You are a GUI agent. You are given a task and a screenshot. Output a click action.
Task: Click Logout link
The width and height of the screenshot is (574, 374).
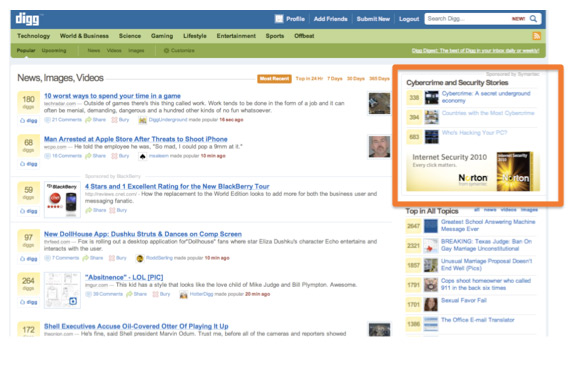click(409, 19)
